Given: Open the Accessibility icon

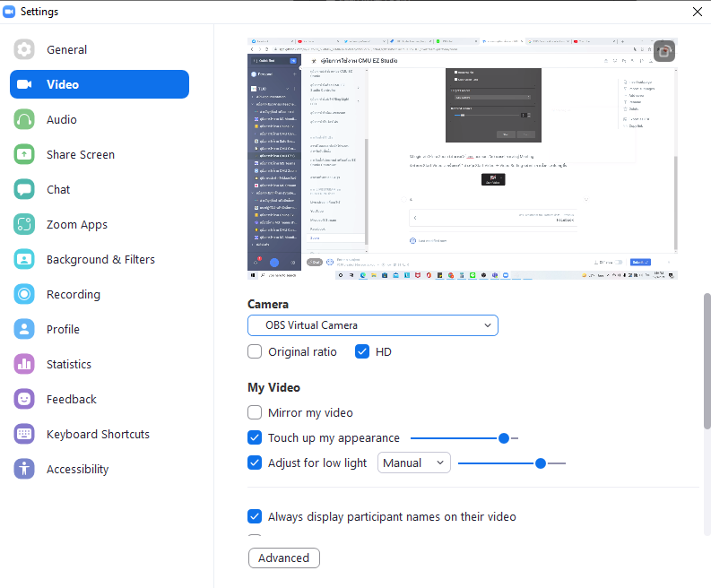Looking at the screenshot, I should pos(24,469).
